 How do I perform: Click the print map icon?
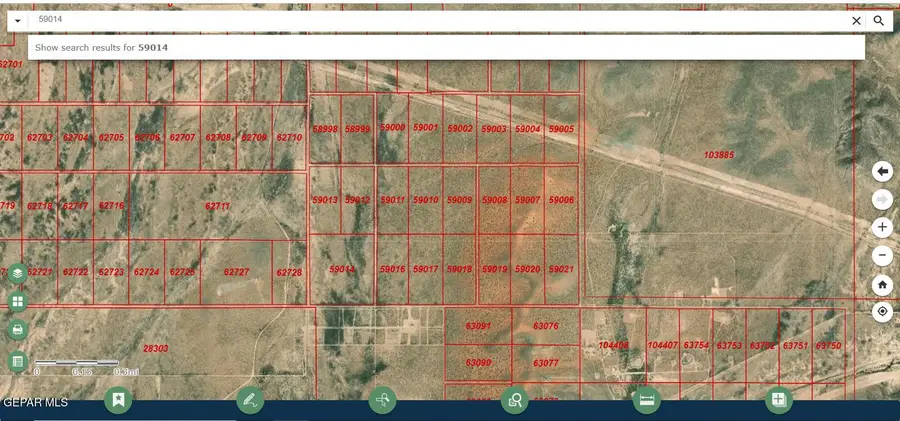(x=17, y=330)
